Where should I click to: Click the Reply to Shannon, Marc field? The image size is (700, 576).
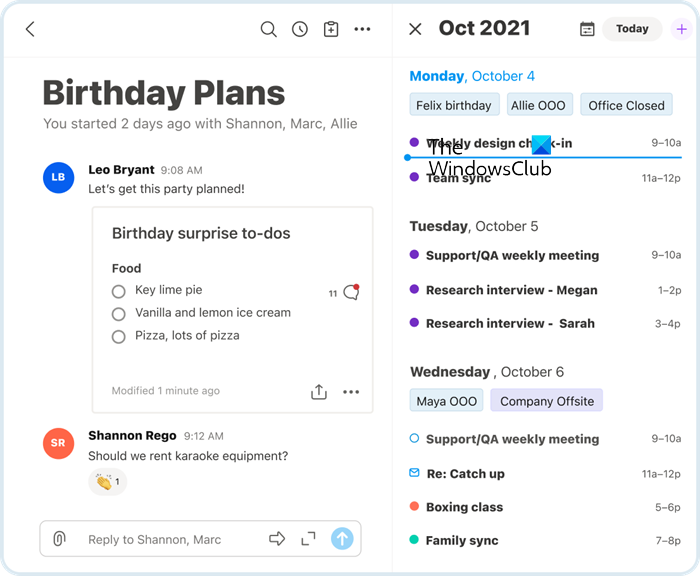pos(170,539)
